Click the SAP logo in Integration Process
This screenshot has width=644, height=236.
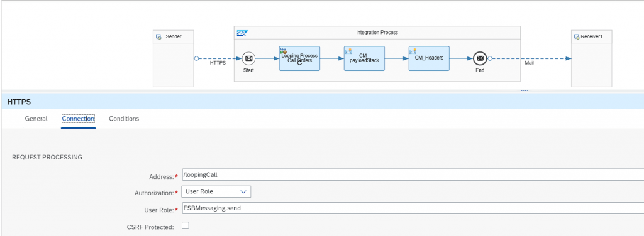pyautogui.click(x=242, y=33)
